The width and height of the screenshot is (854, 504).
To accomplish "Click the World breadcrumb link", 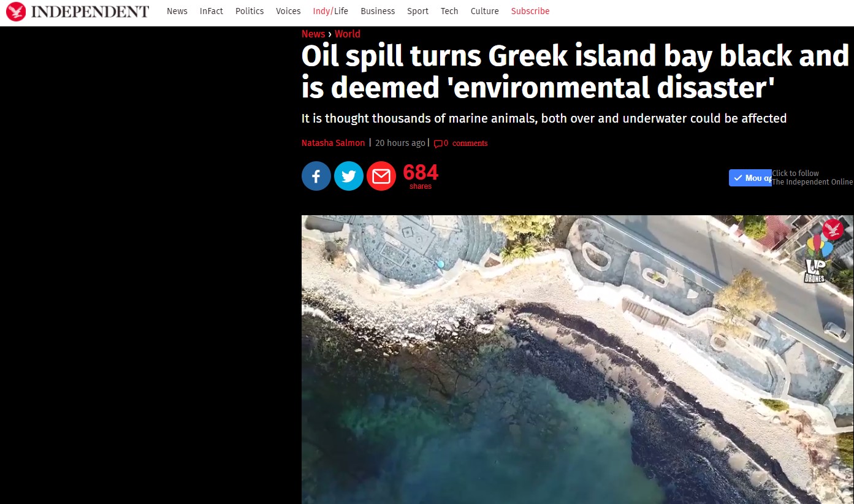I will [348, 34].
